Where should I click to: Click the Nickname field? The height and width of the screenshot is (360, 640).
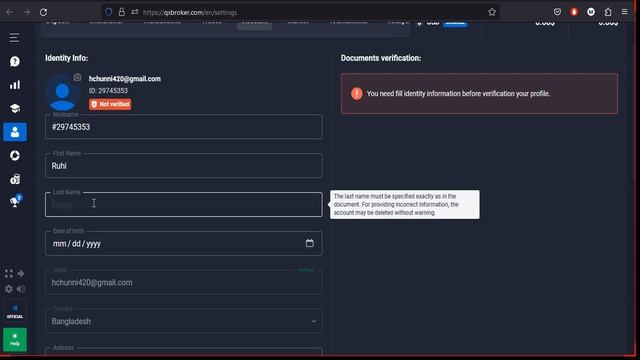(x=184, y=127)
